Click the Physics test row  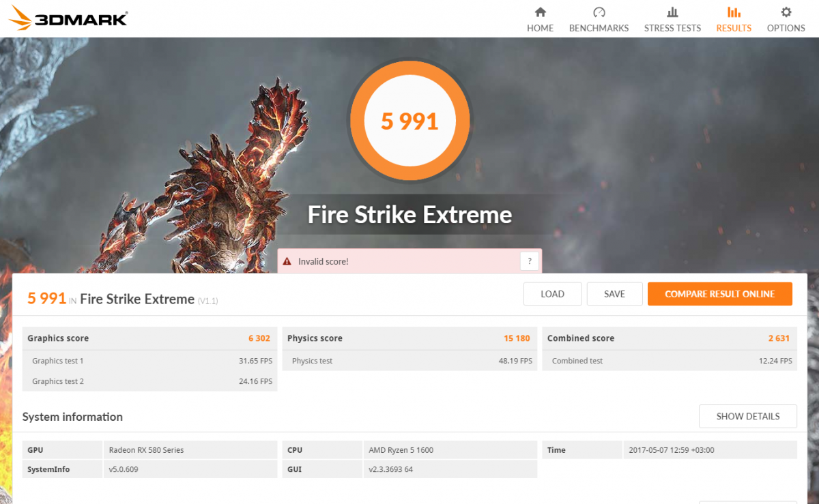pyautogui.click(x=409, y=361)
